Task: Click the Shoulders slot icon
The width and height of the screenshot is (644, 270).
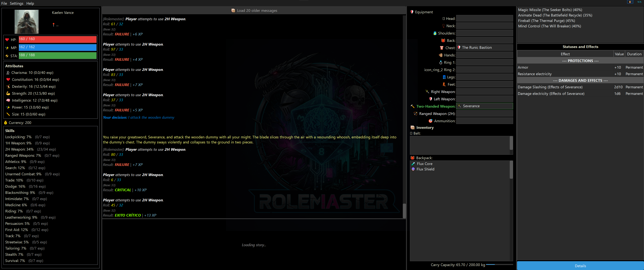Action: pyautogui.click(x=435, y=33)
